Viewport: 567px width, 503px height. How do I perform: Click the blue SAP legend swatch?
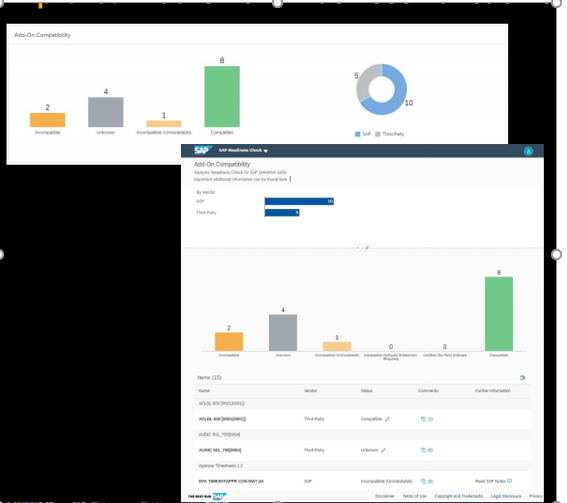coord(358,134)
